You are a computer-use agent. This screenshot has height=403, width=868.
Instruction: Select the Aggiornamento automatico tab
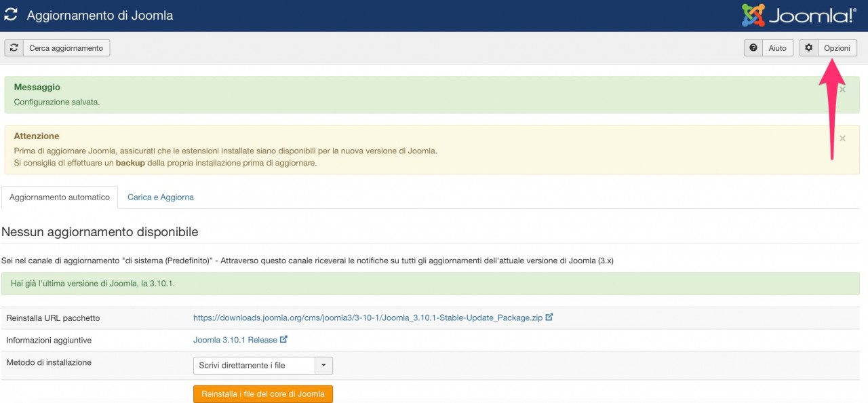pos(60,197)
